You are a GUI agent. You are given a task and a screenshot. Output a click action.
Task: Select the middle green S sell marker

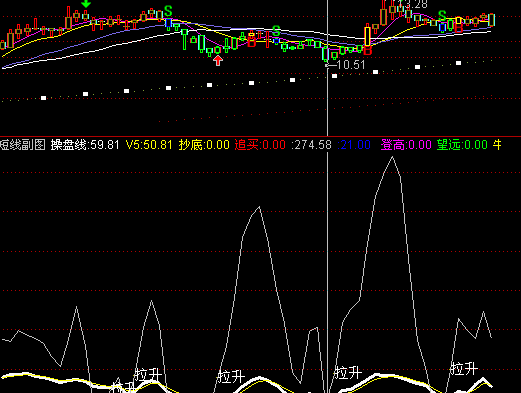[276, 31]
